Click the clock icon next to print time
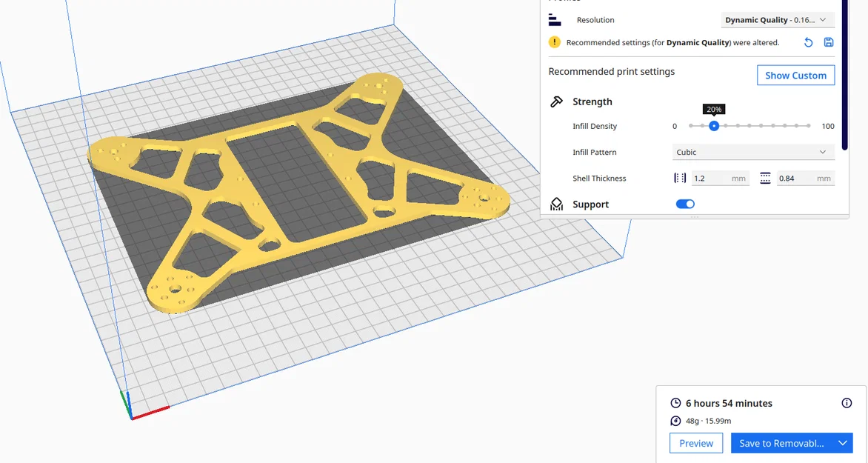868x463 pixels. (675, 403)
